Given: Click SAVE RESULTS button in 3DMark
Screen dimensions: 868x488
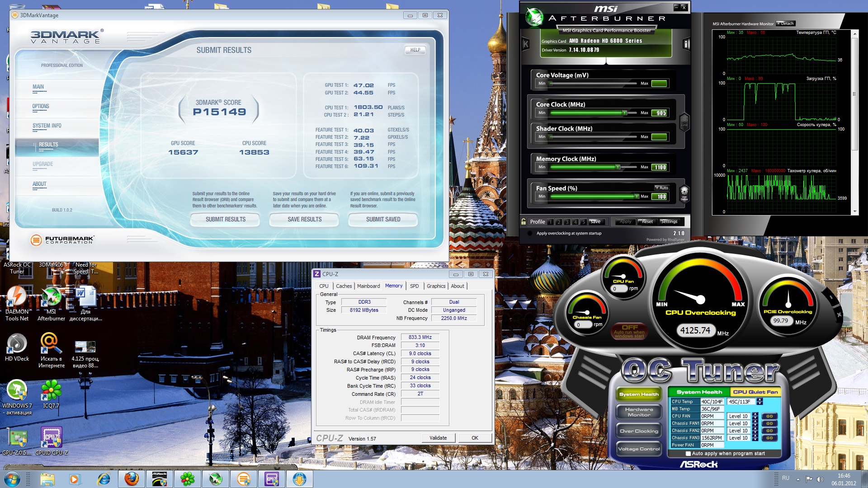Looking at the screenshot, I should 304,219.
